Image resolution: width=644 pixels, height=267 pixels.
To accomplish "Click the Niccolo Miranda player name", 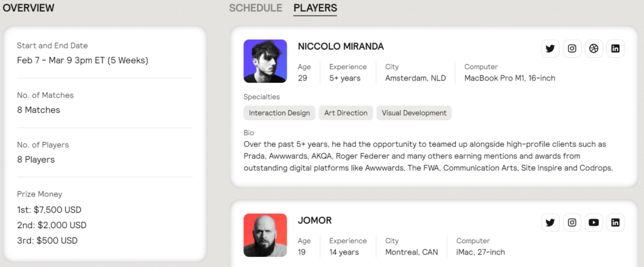I will 341,46.
